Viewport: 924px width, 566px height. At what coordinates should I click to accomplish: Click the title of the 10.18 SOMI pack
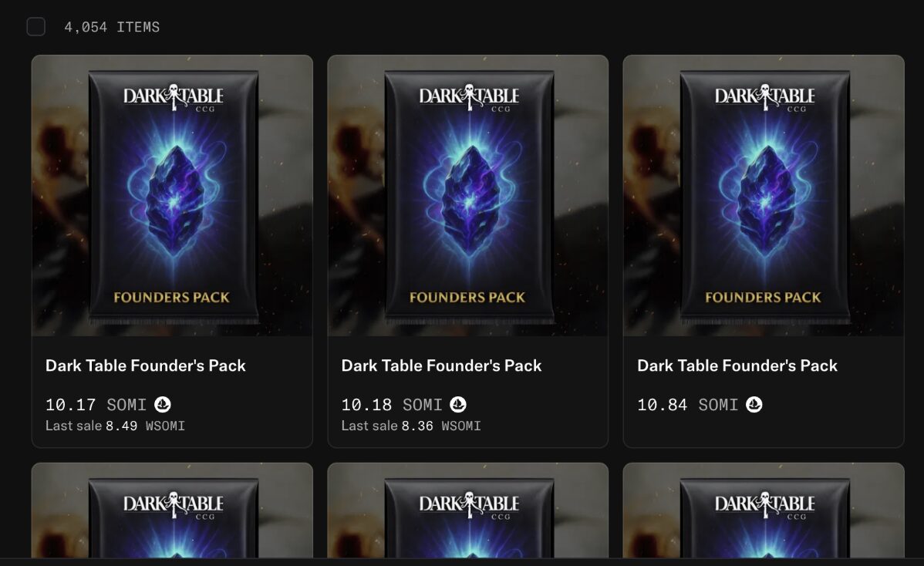442,366
